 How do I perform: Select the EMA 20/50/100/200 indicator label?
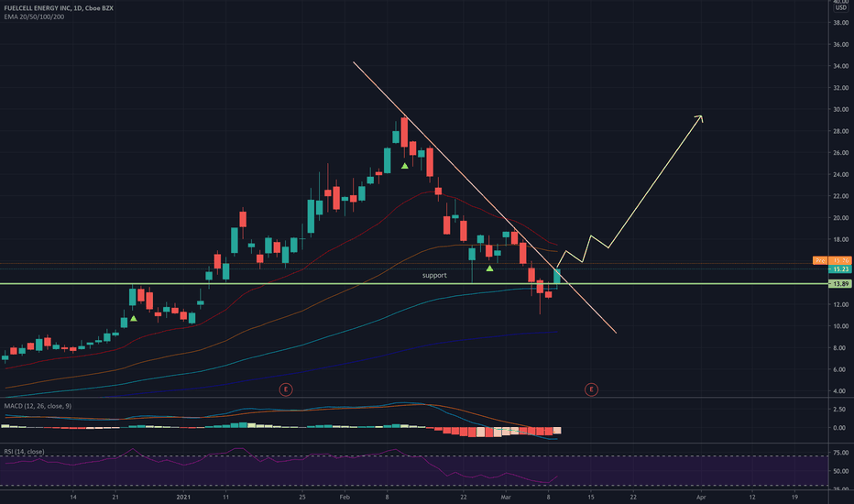click(x=34, y=16)
